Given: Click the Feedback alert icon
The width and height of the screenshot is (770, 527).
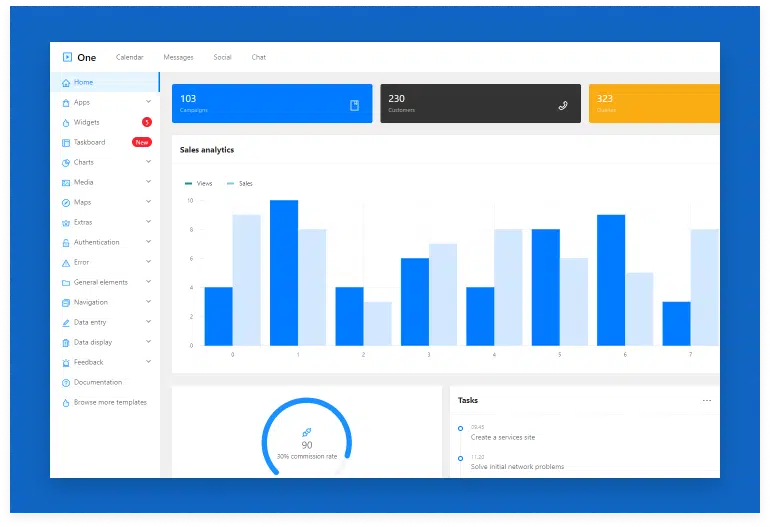Looking at the screenshot, I should [x=66, y=363].
